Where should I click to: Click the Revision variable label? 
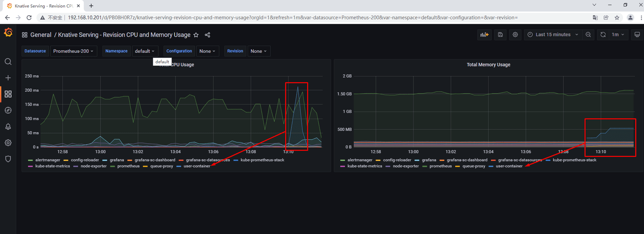235,51
